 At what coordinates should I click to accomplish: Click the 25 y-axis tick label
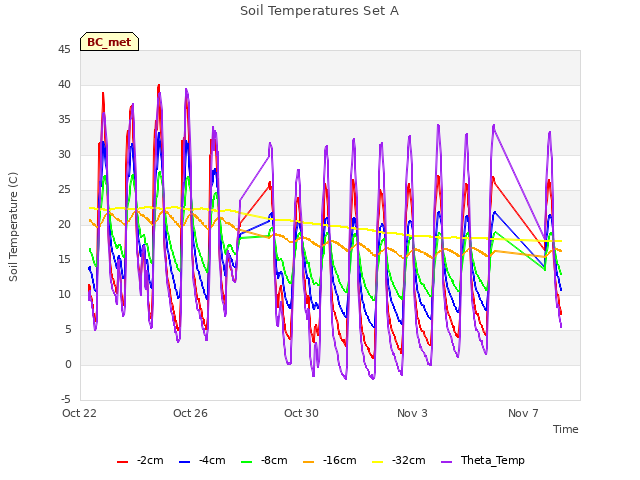(x=64, y=189)
